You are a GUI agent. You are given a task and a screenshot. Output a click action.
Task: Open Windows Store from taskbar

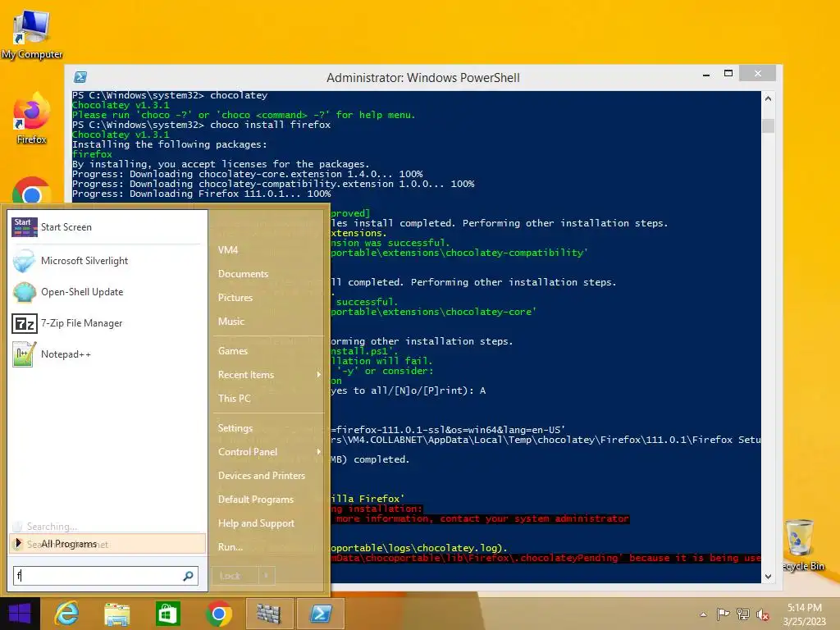pyautogui.click(x=167, y=614)
